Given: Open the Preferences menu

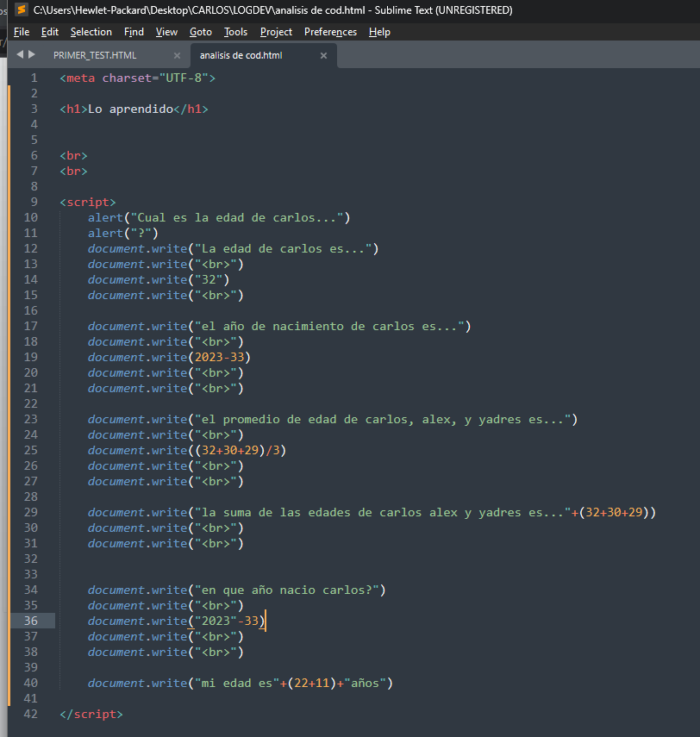Looking at the screenshot, I should click(330, 32).
